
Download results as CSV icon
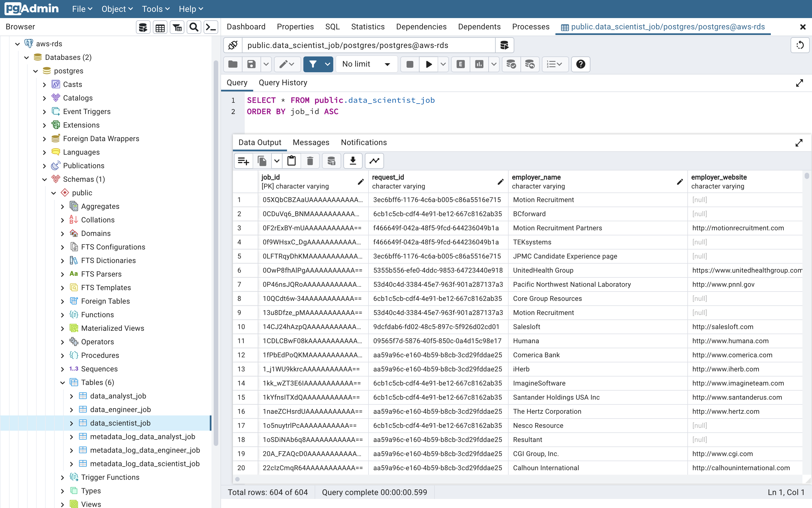(353, 161)
